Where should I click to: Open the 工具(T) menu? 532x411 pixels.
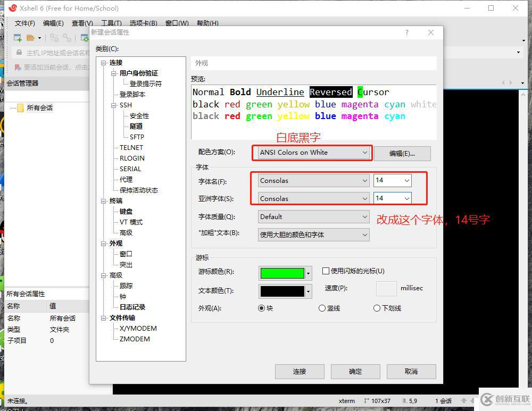click(x=111, y=23)
